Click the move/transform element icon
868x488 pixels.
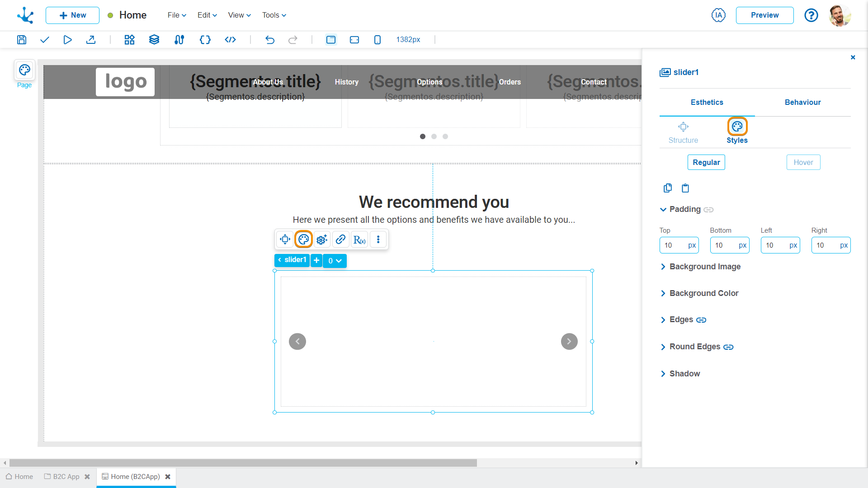(x=285, y=239)
